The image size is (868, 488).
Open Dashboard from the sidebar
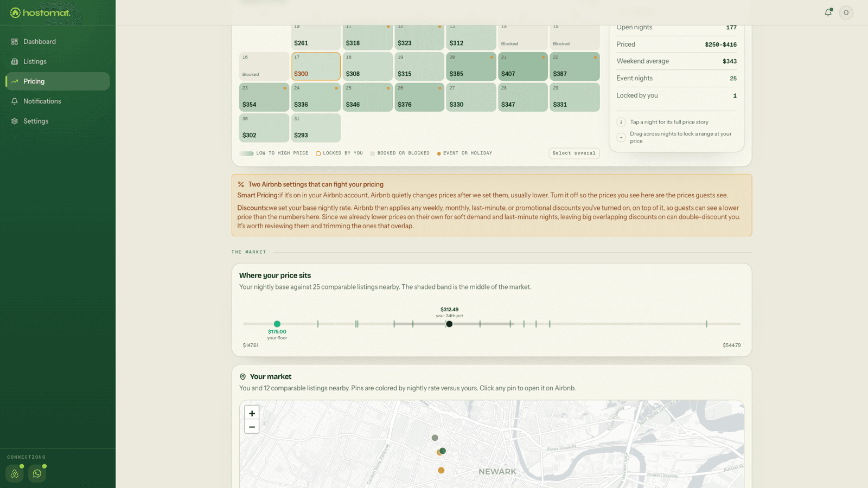[58, 42]
